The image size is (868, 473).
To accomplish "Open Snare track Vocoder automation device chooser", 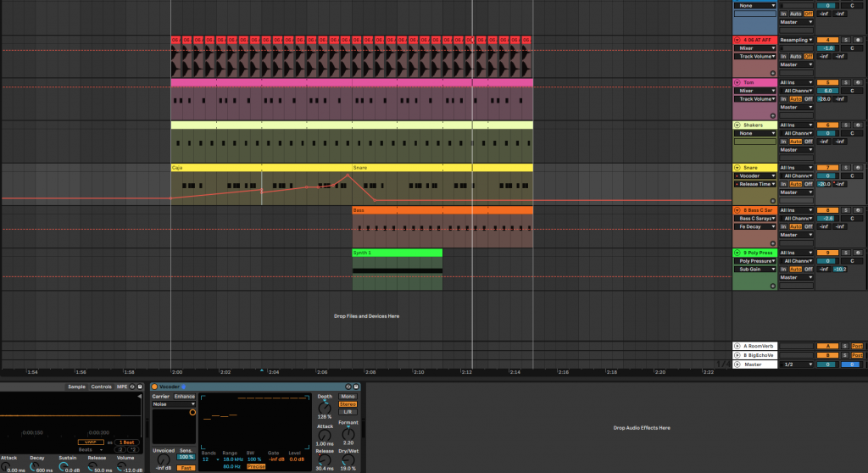I will tap(755, 175).
